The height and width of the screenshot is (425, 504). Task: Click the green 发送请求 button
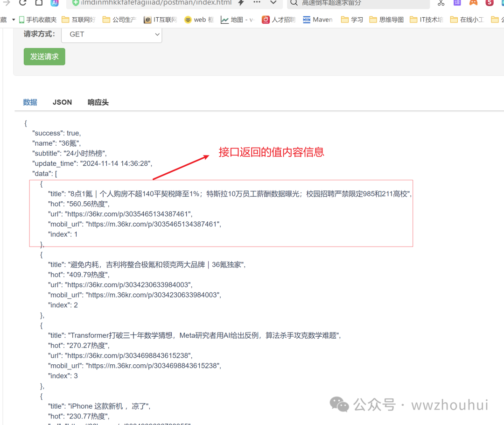pos(44,57)
